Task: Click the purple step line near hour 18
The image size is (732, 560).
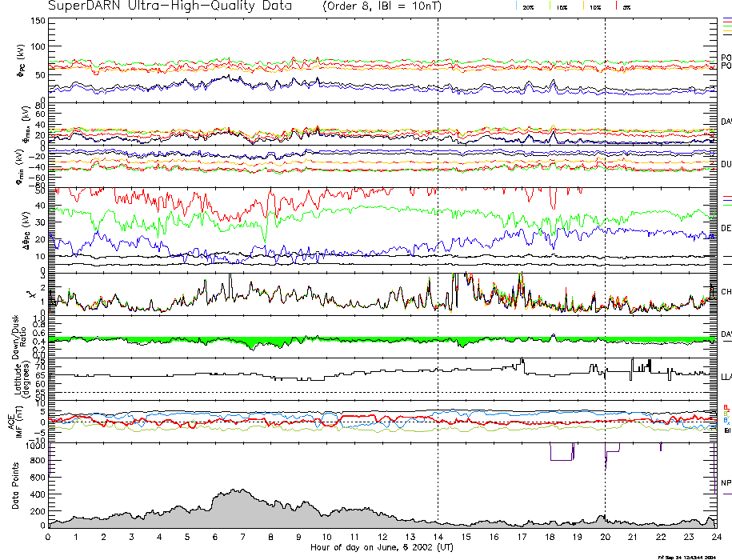Action: [562, 459]
